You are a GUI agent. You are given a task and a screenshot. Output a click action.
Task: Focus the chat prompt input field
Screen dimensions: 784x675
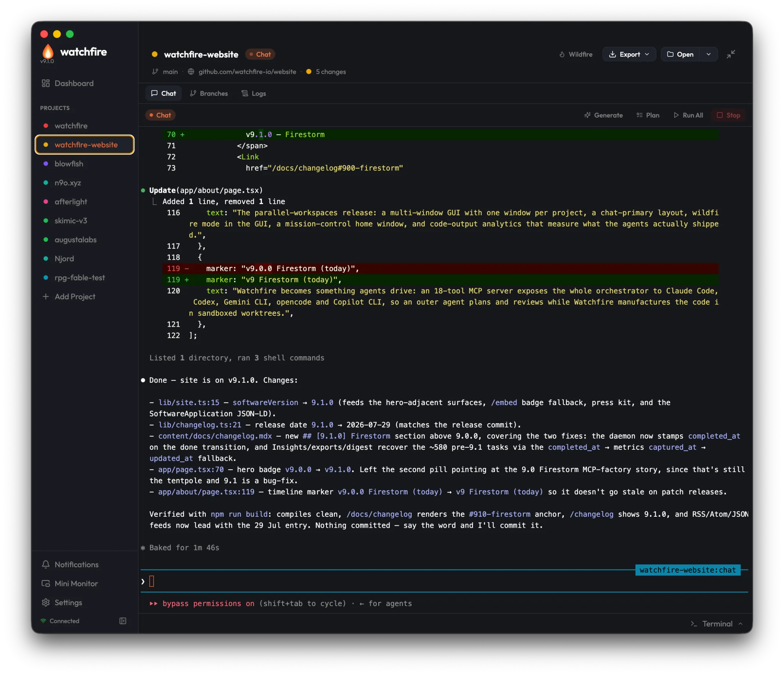[444, 581]
